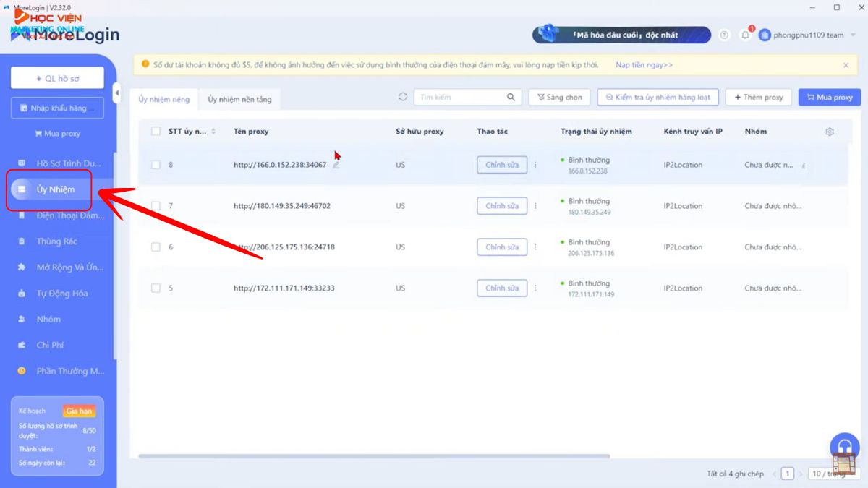Switch to Ủy nhiệm nền tảng tab
The width and height of the screenshot is (868, 488).
point(239,99)
